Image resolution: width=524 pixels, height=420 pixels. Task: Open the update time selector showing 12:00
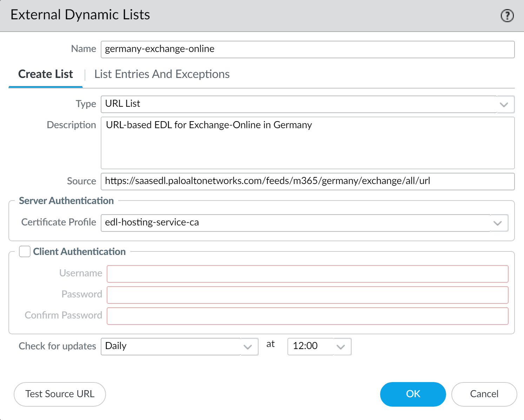[x=340, y=347]
